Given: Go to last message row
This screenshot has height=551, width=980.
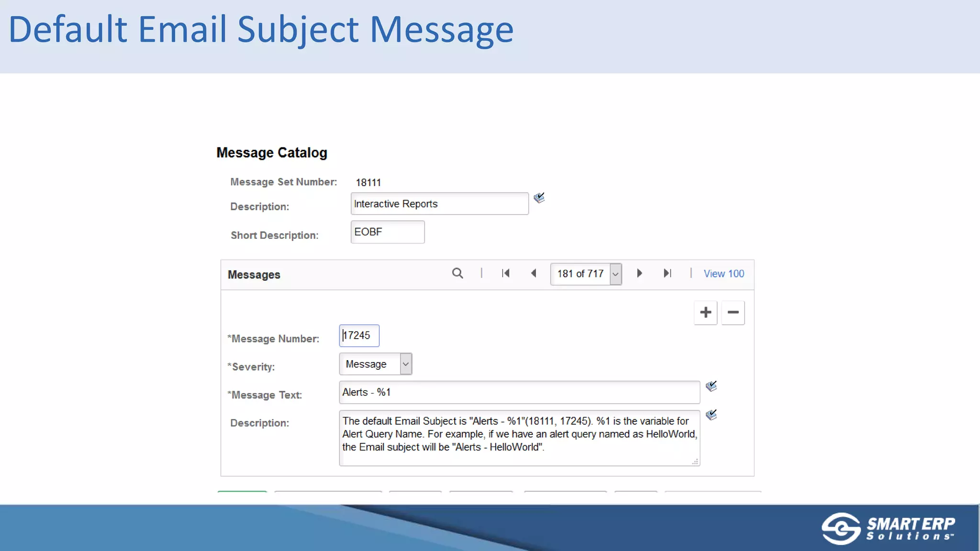Looking at the screenshot, I should coord(668,273).
